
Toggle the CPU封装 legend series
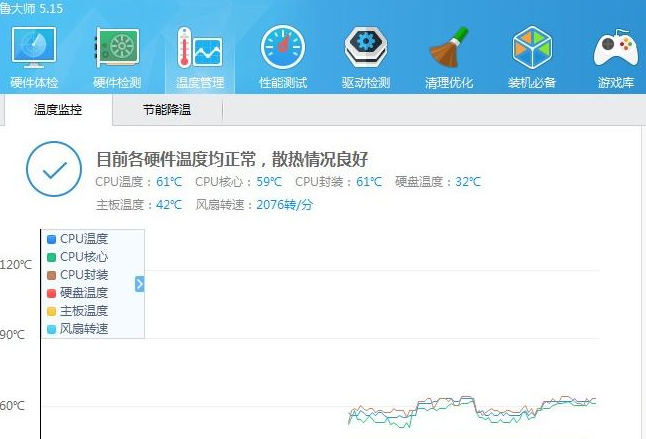(83, 275)
